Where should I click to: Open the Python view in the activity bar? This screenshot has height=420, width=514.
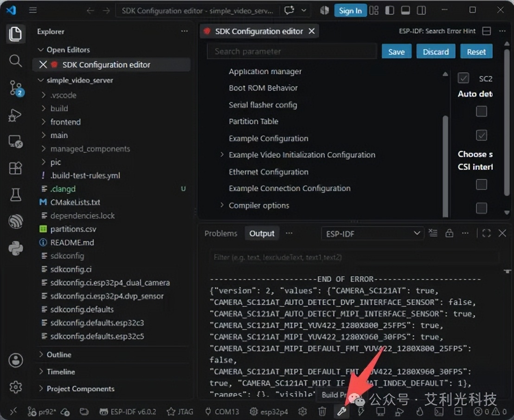click(x=15, y=248)
